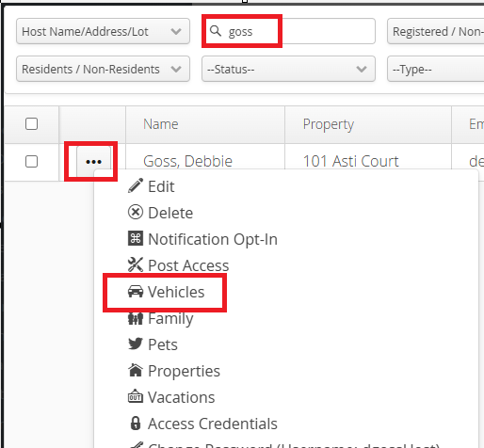The height and width of the screenshot is (448, 484).
Task: Select Vacations from the context menu
Action: [x=181, y=397]
